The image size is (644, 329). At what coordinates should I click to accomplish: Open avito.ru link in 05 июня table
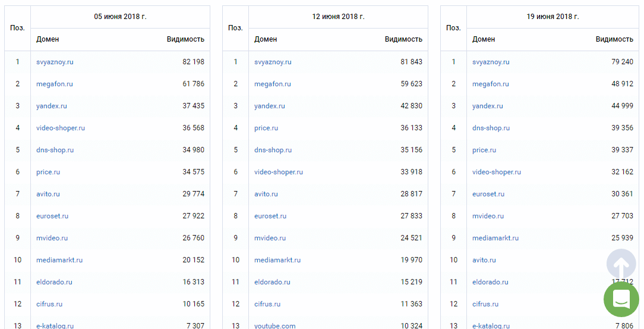(x=48, y=194)
